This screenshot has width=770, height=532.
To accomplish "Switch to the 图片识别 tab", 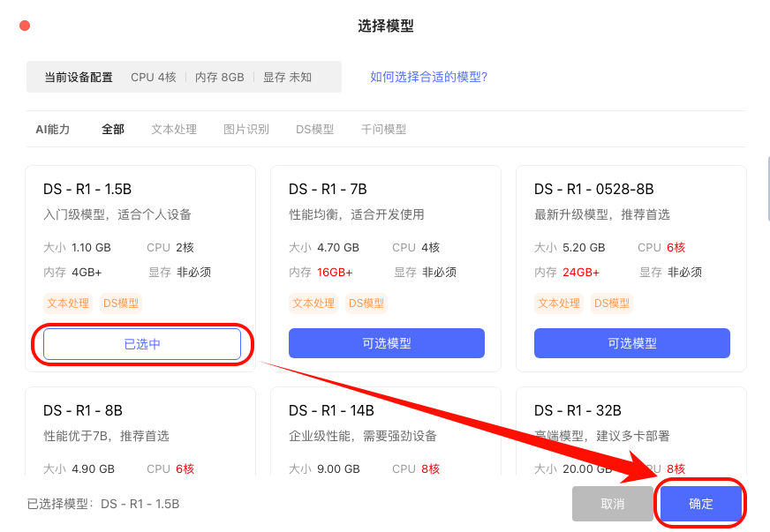I will point(246,129).
